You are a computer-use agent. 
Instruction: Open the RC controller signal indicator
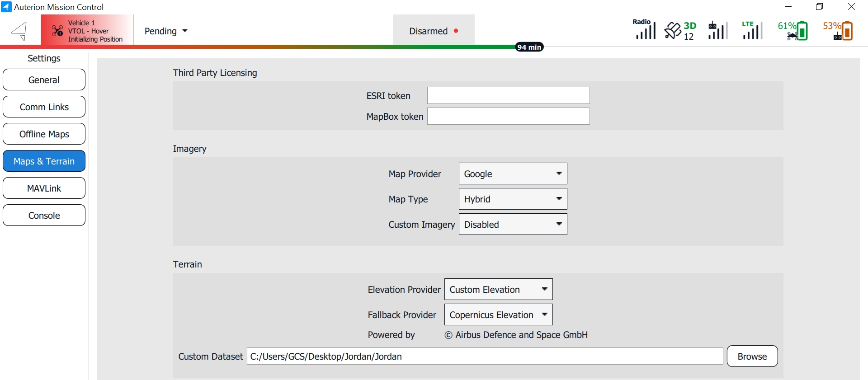[717, 31]
